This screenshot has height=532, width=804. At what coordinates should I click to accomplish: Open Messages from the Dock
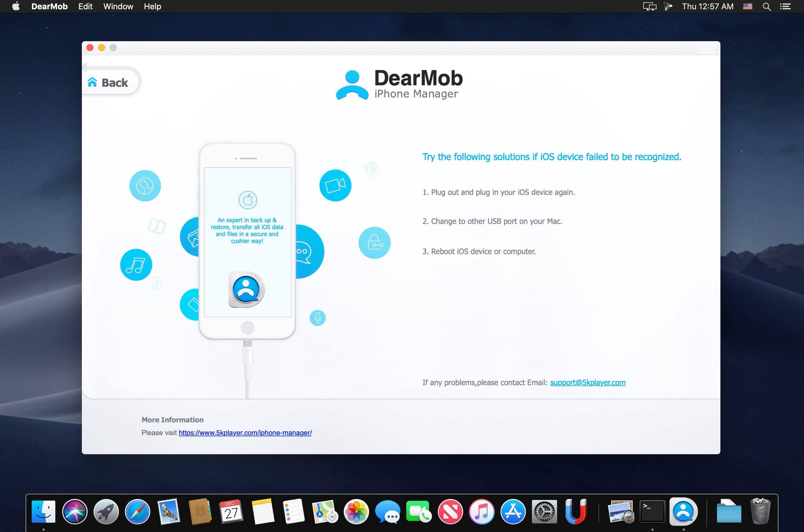388,511
